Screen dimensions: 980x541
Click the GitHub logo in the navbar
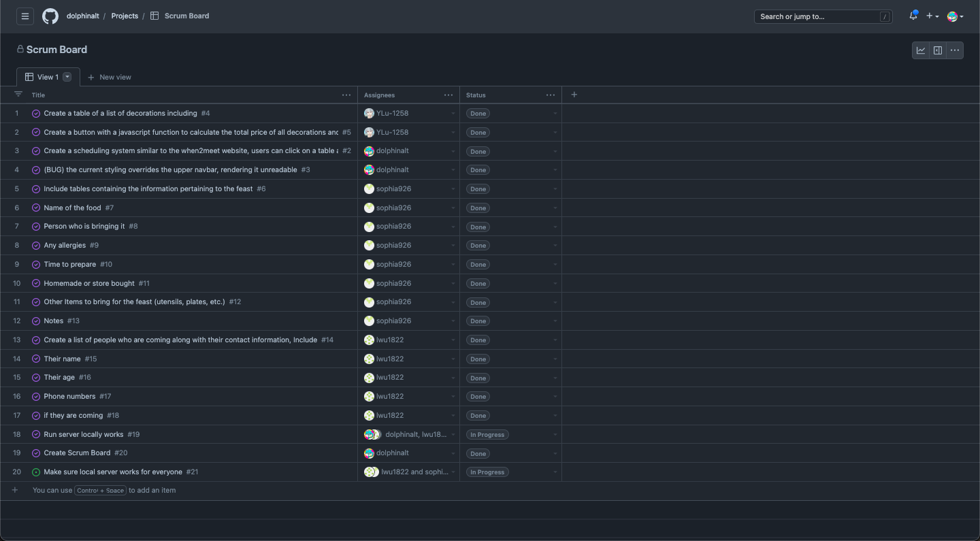pyautogui.click(x=50, y=16)
